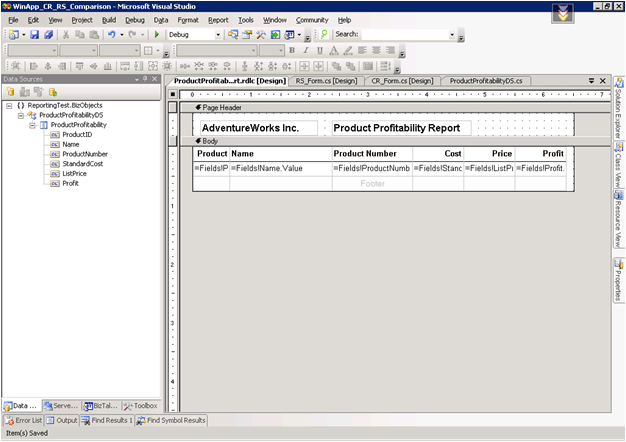Open the Search box dropdown arrow
Image resolution: width=626 pixels, height=442 pixels.
[452, 35]
